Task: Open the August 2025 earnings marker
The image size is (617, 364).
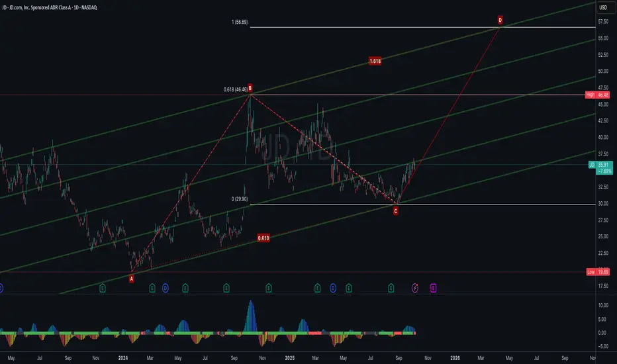Action: pyautogui.click(x=391, y=288)
